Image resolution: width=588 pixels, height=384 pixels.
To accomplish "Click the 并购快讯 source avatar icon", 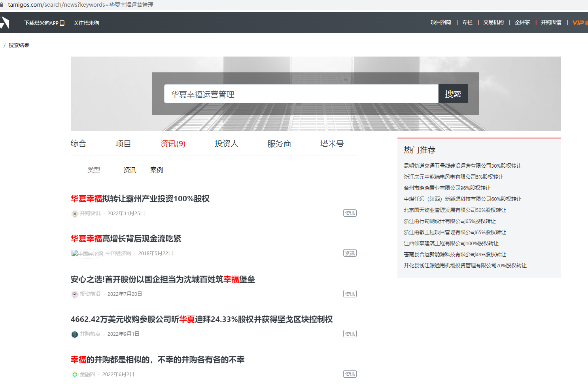I will click(x=74, y=214).
